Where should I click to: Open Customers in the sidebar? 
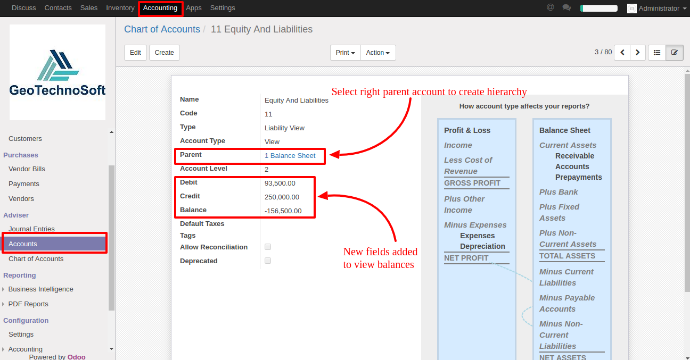click(x=25, y=139)
